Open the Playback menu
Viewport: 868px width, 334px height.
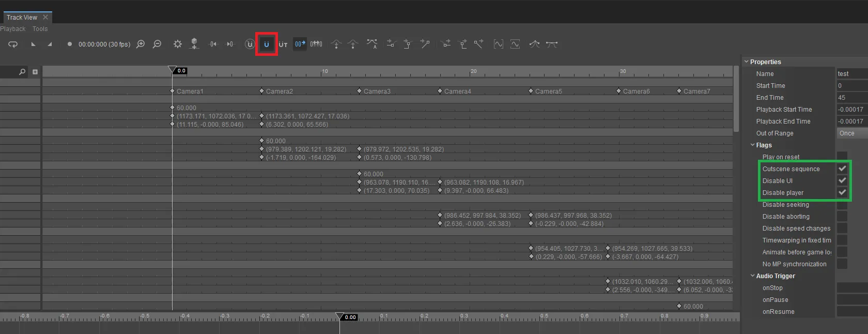pyautogui.click(x=13, y=29)
